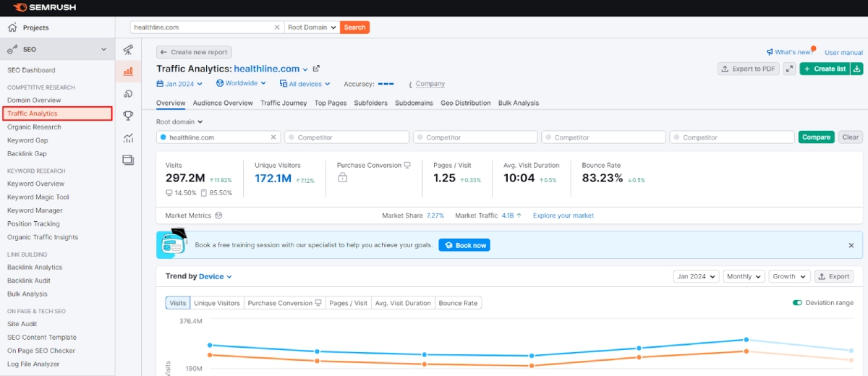Select the Avg. Visit Duration trend tab
868x376 pixels.
(403, 303)
